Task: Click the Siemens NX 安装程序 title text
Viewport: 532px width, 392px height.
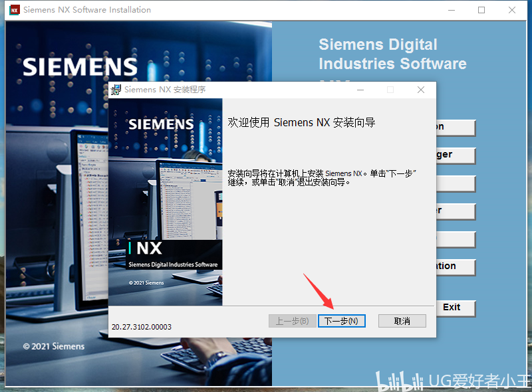Action: coord(165,90)
